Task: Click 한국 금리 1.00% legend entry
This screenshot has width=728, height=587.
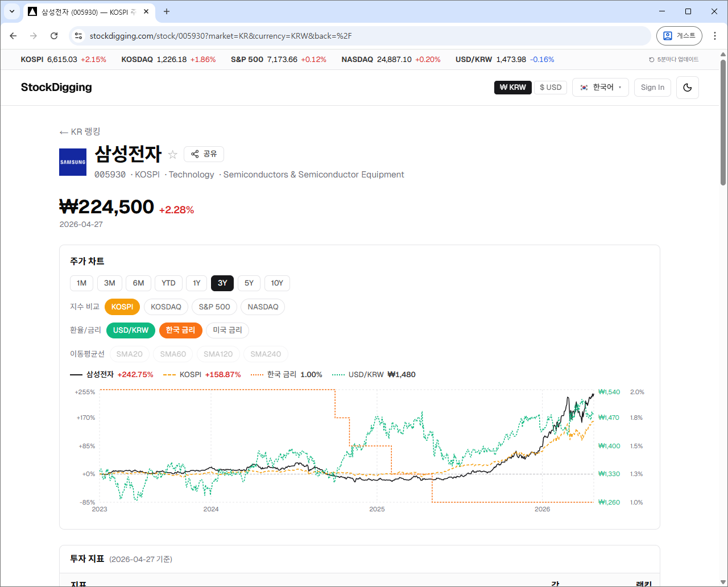Action: click(x=287, y=375)
